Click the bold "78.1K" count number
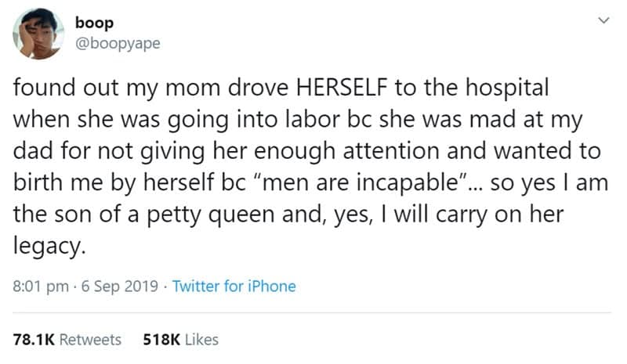 point(34,339)
